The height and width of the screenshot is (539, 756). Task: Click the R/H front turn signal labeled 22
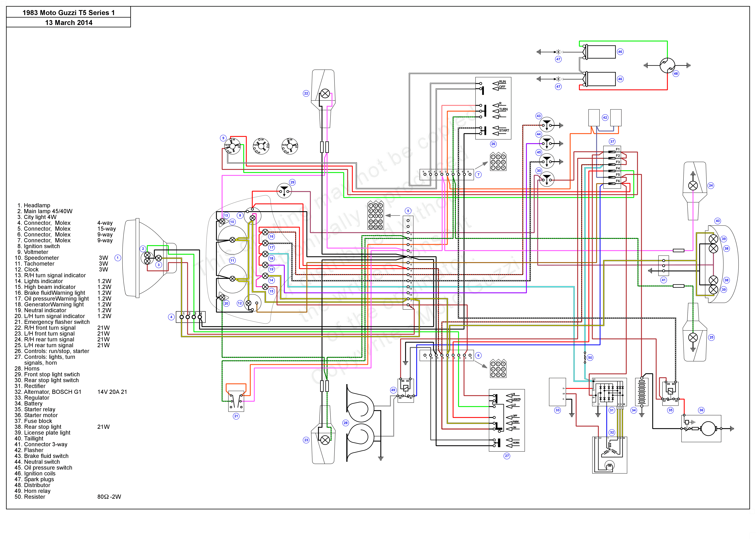coord(323,98)
